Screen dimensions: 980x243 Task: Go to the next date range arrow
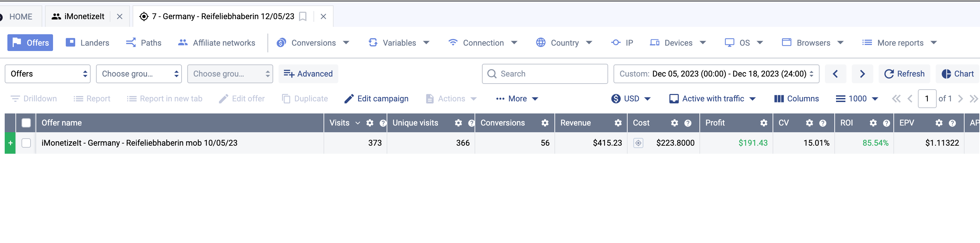863,74
